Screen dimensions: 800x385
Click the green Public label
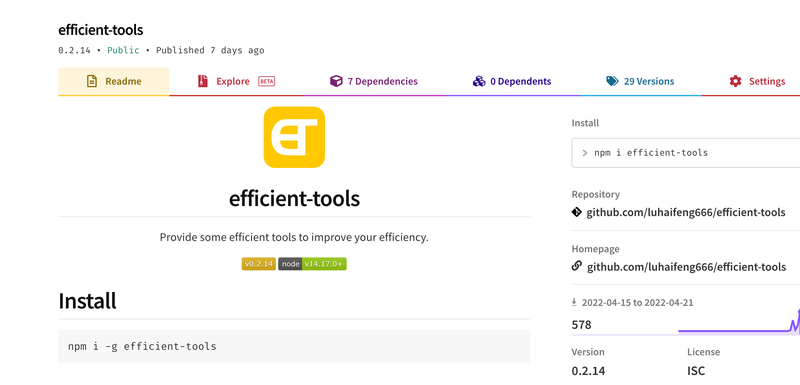(x=123, y=50)
